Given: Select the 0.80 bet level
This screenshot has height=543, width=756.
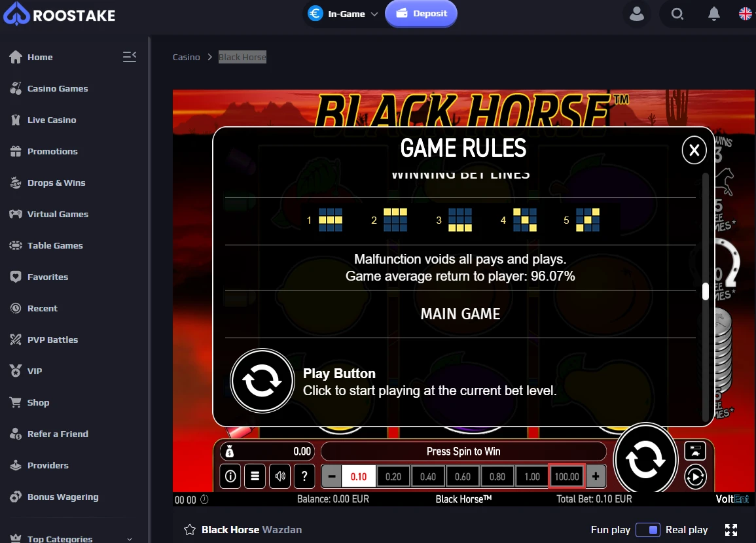Looking at the screenshot, I should pos(497,476).
